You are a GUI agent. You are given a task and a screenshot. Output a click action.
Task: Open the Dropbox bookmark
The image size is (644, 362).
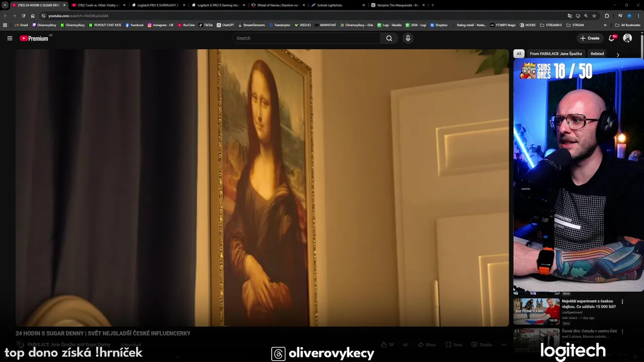pos(439,25)
